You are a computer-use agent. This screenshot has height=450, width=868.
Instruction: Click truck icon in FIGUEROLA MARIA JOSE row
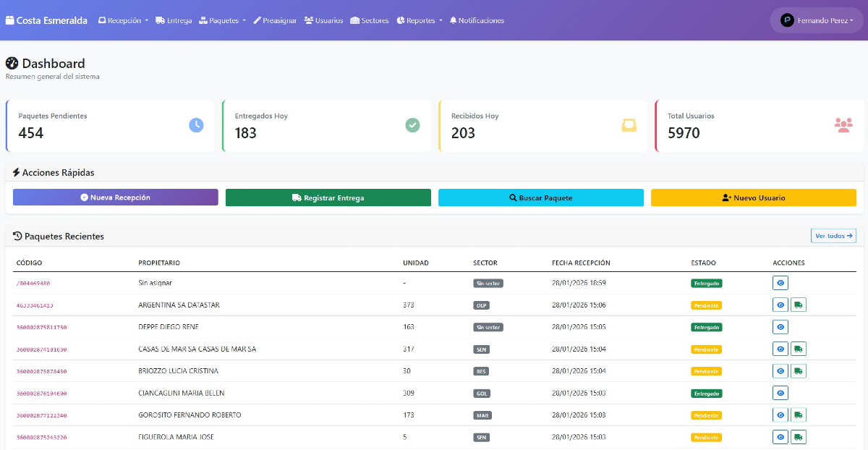(799, 437)
